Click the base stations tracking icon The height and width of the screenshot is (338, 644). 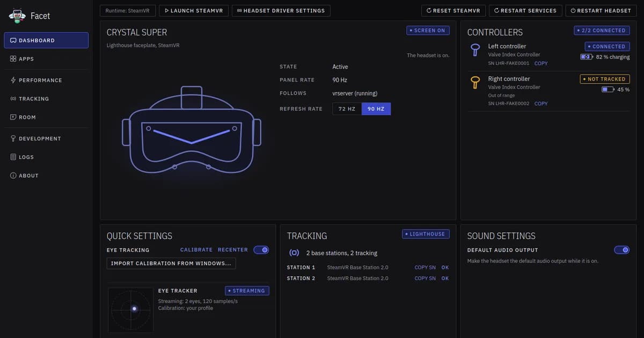tap(294, 253)
